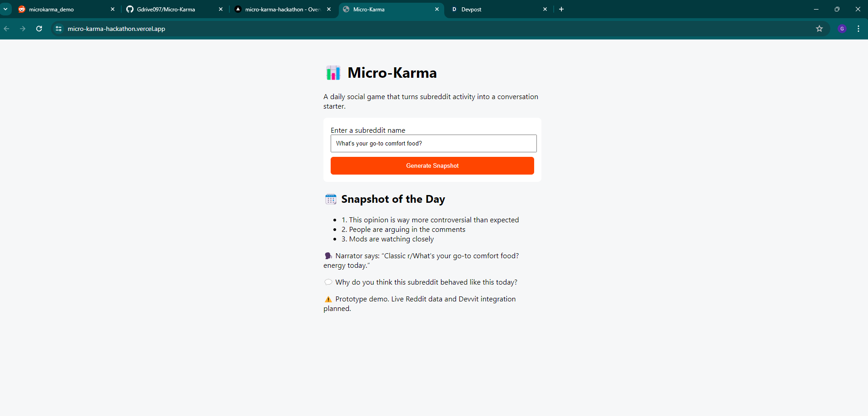
Task: Select the Micro-Karma tab
Action: pos(391,9)
